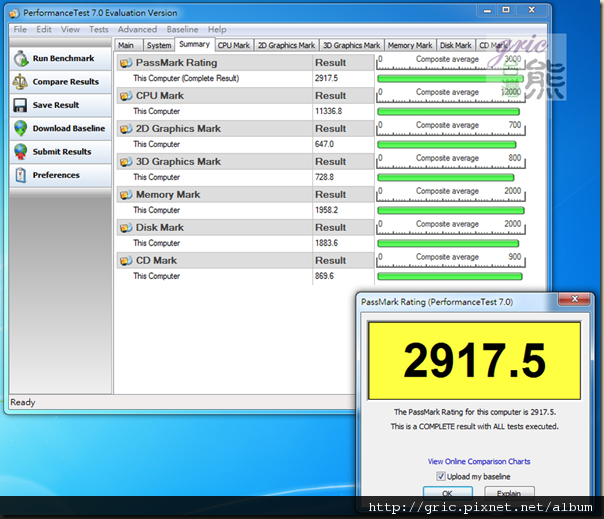Click the Compare Results scales icon
This screenshot has width=604, height=519.
(20, 82)
